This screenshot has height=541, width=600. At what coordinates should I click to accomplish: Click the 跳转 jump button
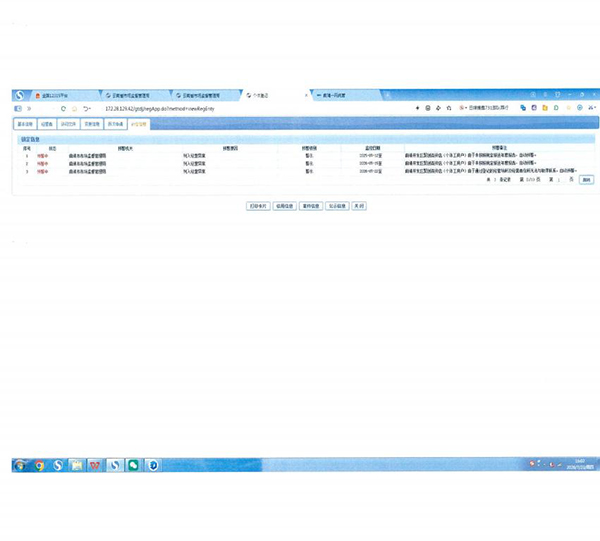[586, 179]
